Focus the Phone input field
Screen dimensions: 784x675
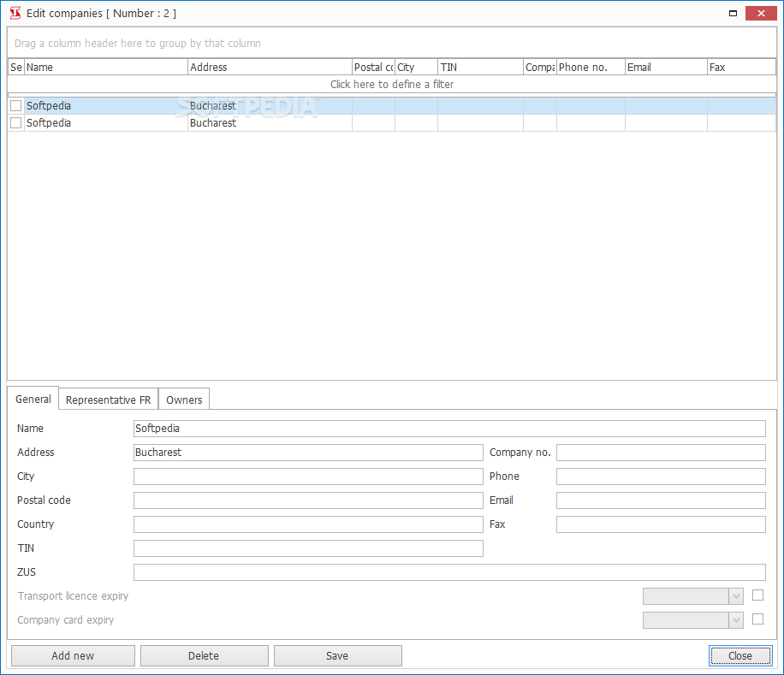pos(661,477)
